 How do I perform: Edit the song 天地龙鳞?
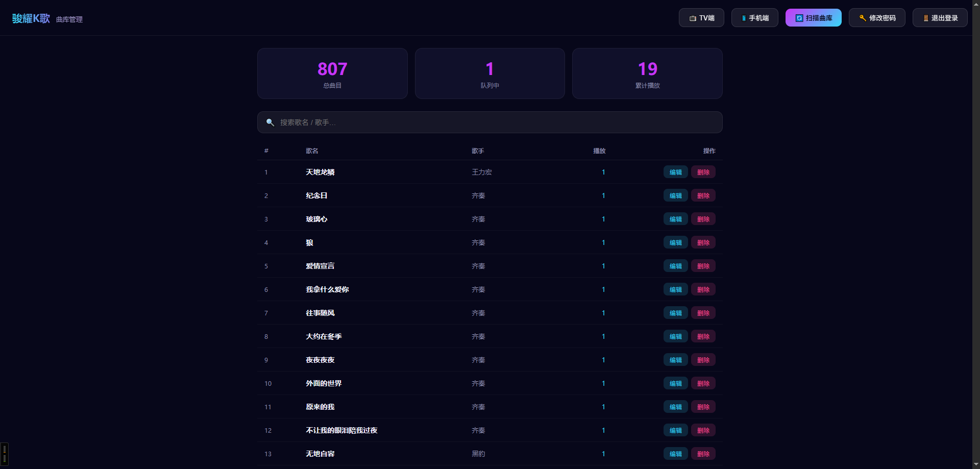click(675, 172)
